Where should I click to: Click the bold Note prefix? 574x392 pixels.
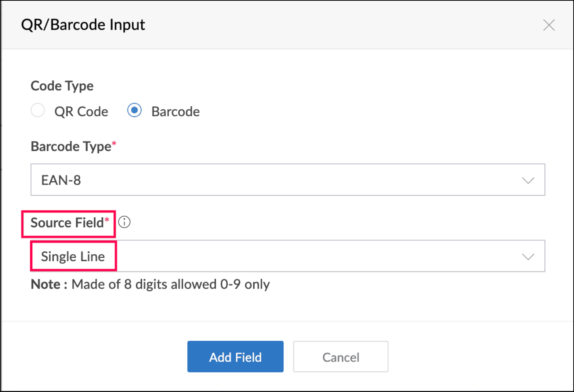click(x=46, y=284)
